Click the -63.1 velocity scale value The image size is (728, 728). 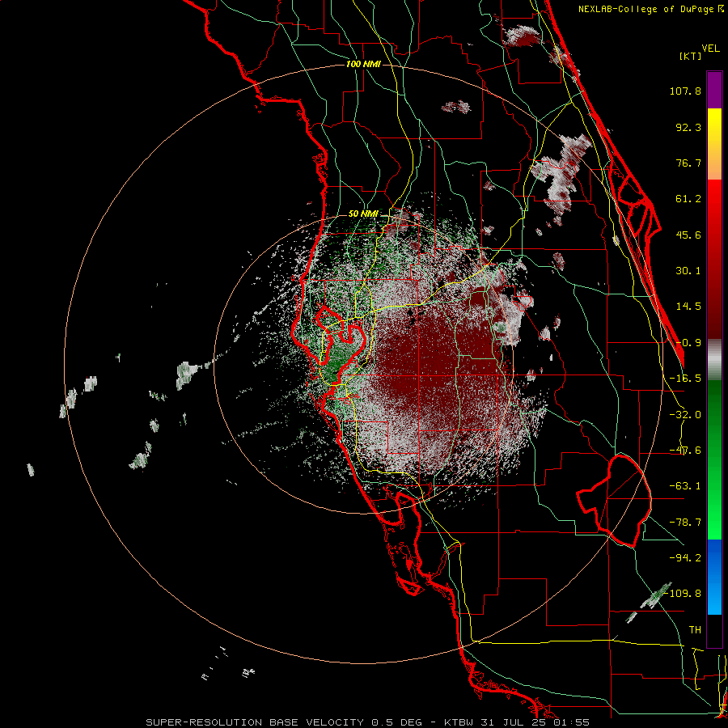point(685,486)
